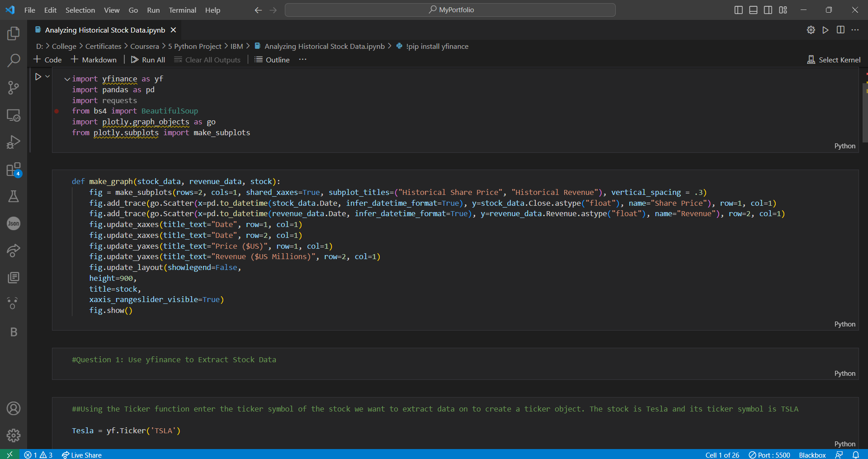The image size is (868, 459).
Task: Open the Extensions view icon
Action: (14, 170)
